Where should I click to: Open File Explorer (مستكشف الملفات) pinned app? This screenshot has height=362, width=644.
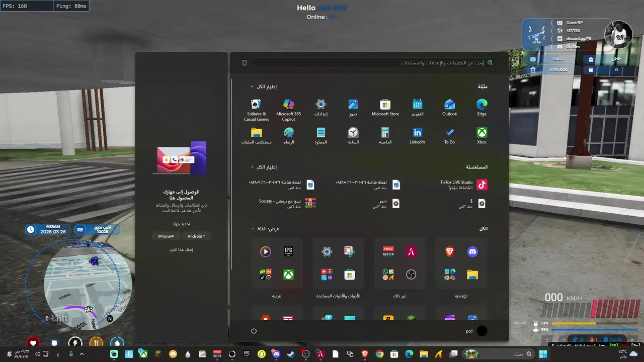(256, 135)
